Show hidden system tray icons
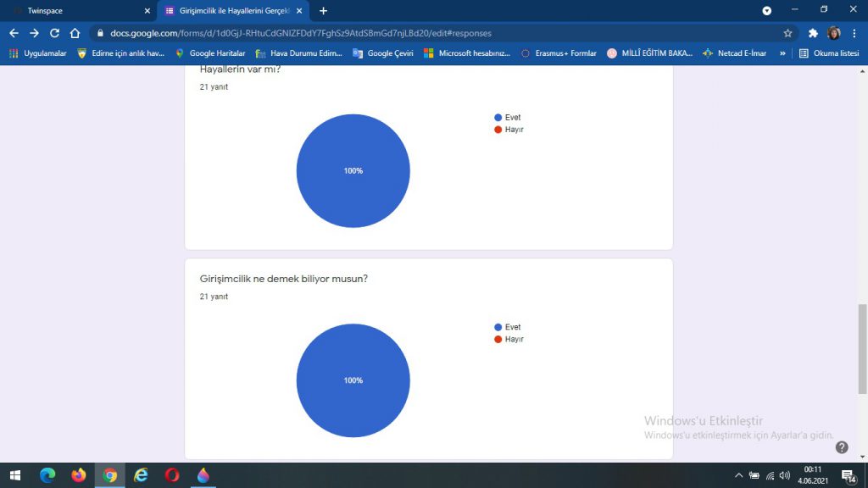 (738, 475)
